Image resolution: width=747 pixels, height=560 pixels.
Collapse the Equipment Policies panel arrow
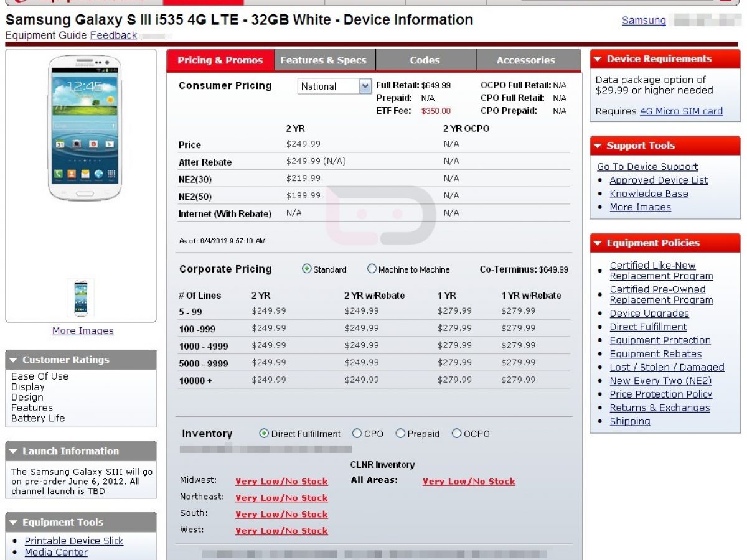[x=598, y=243]
